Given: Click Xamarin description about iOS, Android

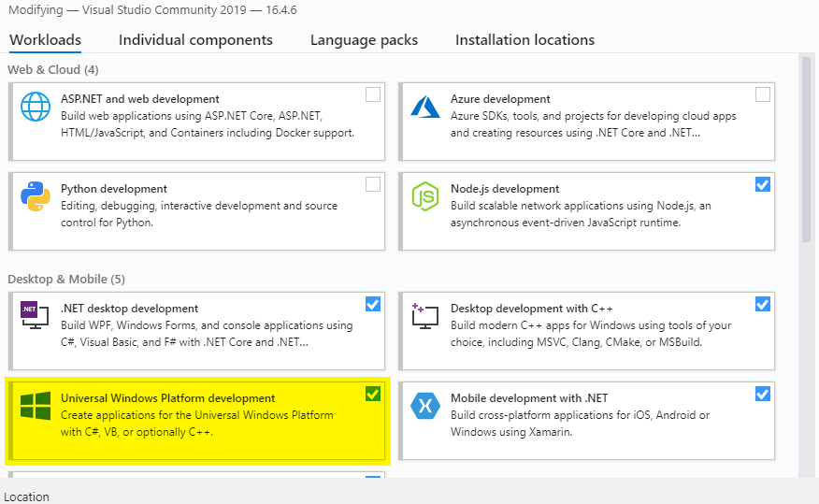Looking at the screenshot, I should [581, 424].
